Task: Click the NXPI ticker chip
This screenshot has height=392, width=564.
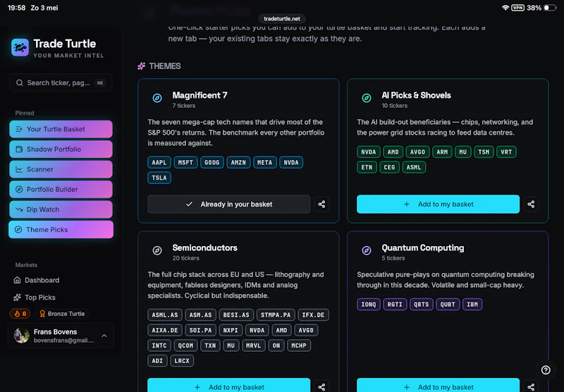Action: tap(231, 330)
